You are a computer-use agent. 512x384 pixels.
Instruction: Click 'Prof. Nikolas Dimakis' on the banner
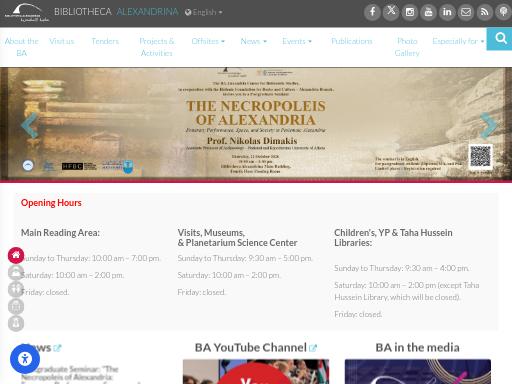point(252,141)
